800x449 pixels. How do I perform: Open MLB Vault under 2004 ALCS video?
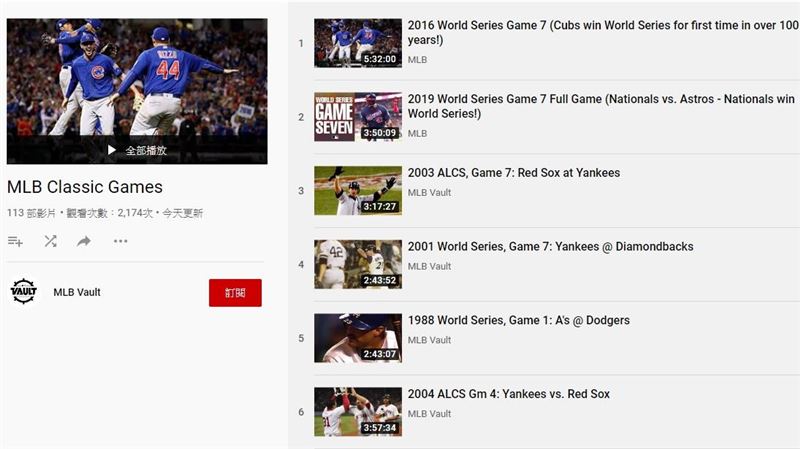click(429, 414)
